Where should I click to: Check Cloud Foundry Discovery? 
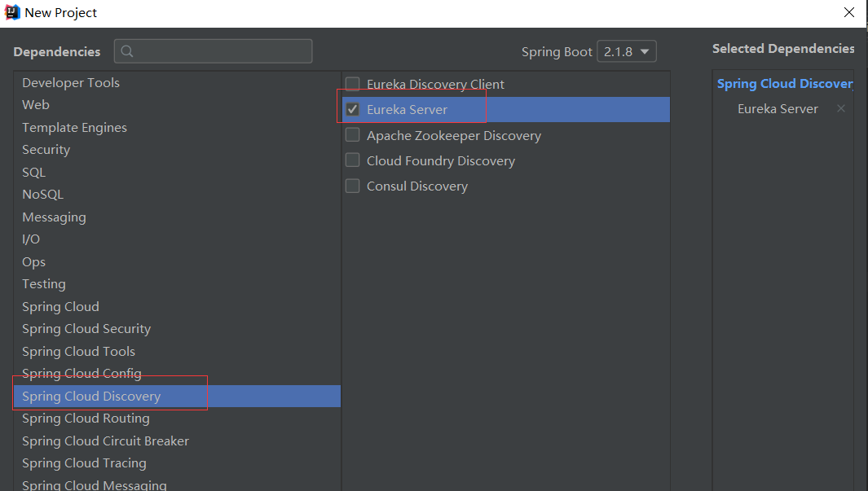click(352, 160)
